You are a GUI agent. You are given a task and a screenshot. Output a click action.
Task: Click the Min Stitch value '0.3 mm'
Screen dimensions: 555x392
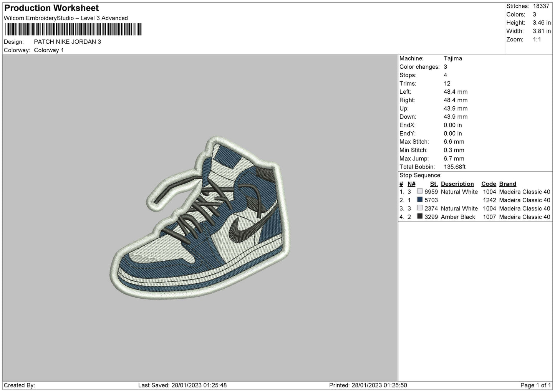coord(454,150)
